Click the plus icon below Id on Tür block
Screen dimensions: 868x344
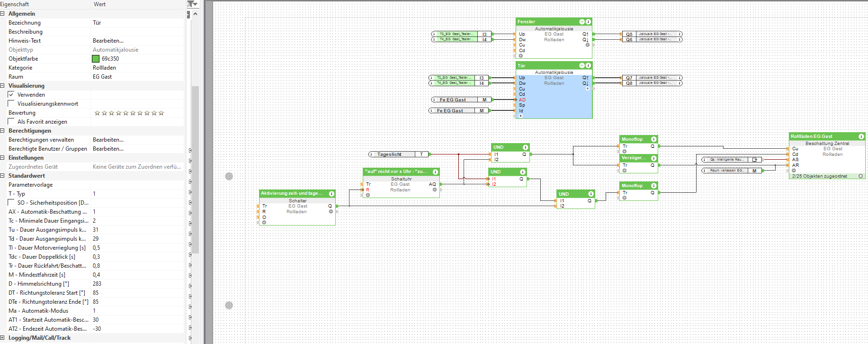coord(520,116)
